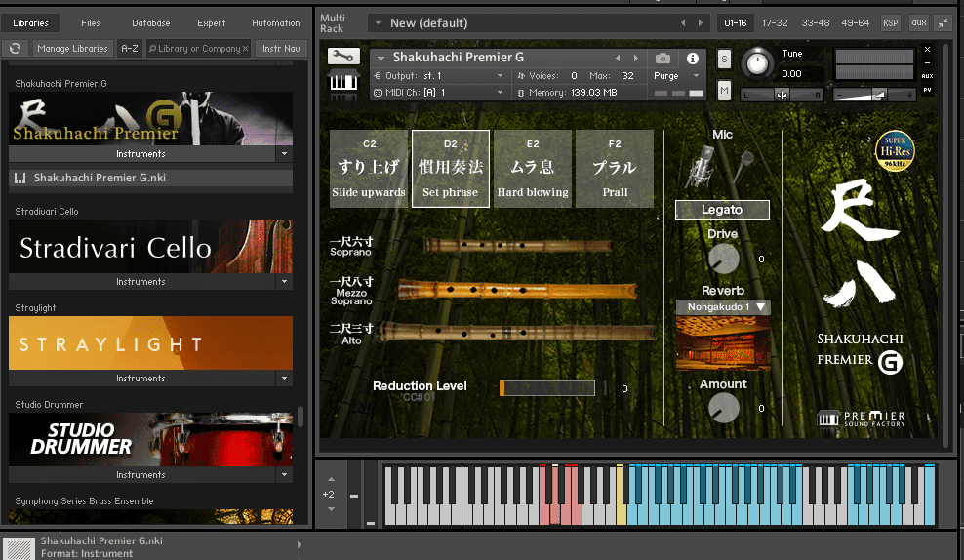
Task: Click Manage Libraries button
Action: click(x=72, y=48)
